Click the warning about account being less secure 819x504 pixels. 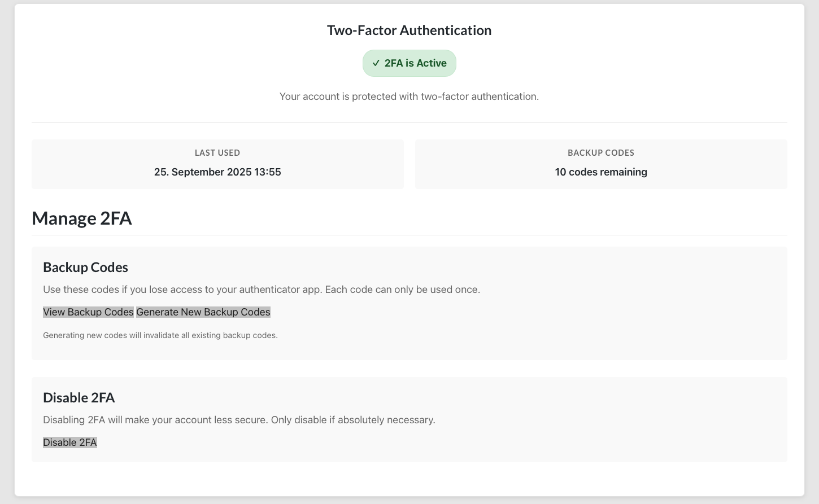239,420
